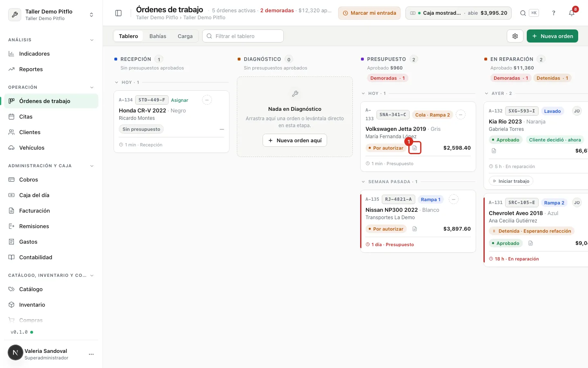Open Contabilidad in sidebar

point(51,257)
